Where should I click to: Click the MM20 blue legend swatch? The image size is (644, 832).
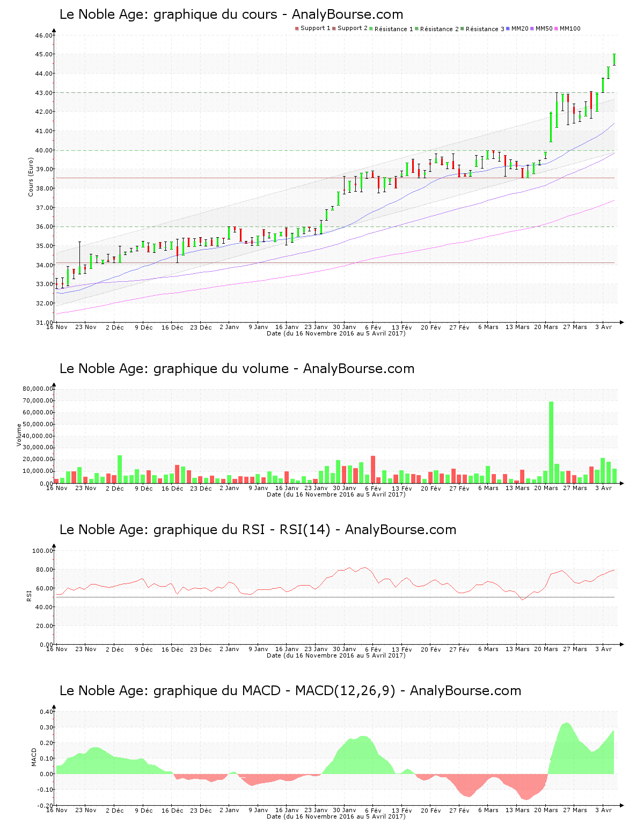(x=508, y=28)
